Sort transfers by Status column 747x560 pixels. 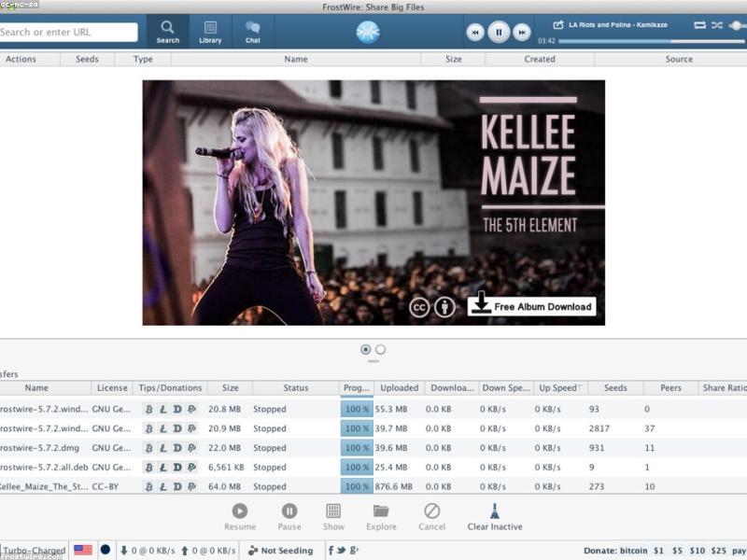click(x=296, y=387)
